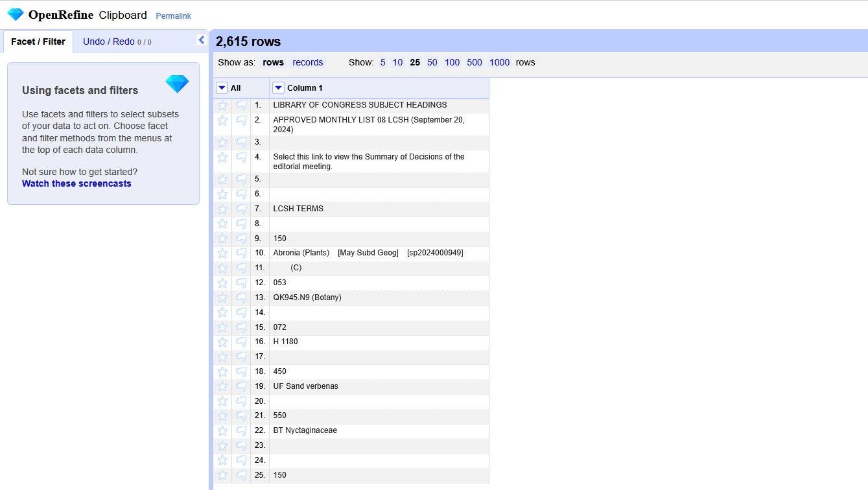Show data as rows

(x=273, y=62)
